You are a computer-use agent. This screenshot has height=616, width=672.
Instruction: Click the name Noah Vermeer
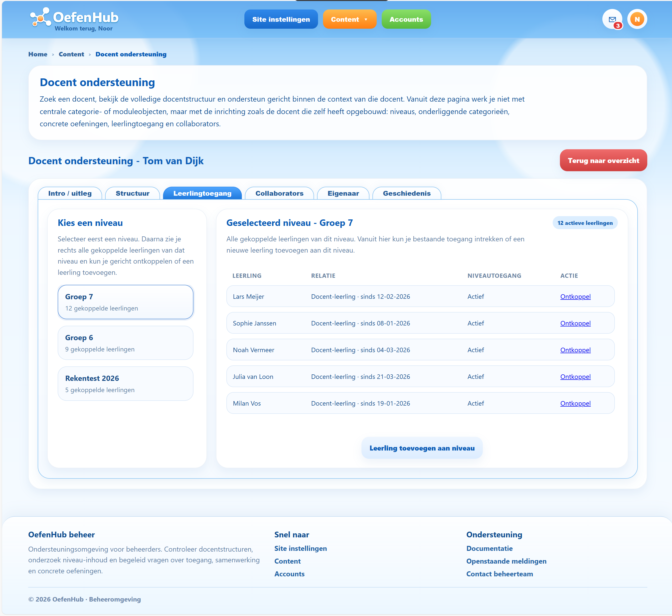pyautogui.click(x=253, y=350)
